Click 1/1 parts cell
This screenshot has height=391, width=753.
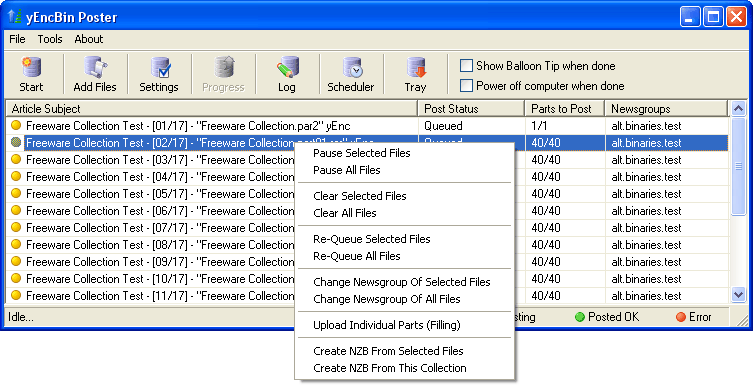(539, 126)
